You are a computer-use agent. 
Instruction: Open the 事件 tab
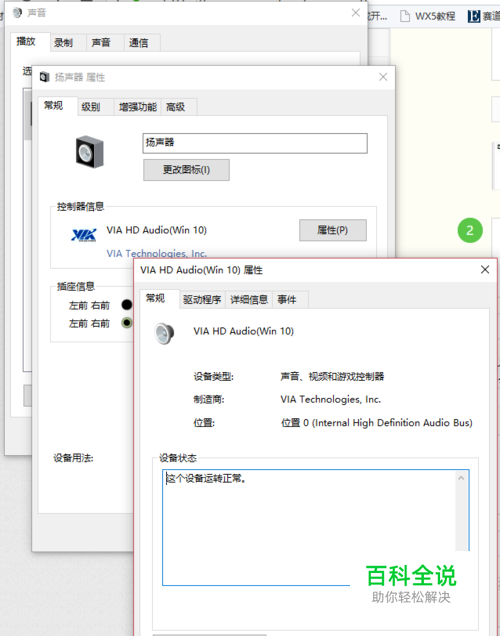pos(287,300)
